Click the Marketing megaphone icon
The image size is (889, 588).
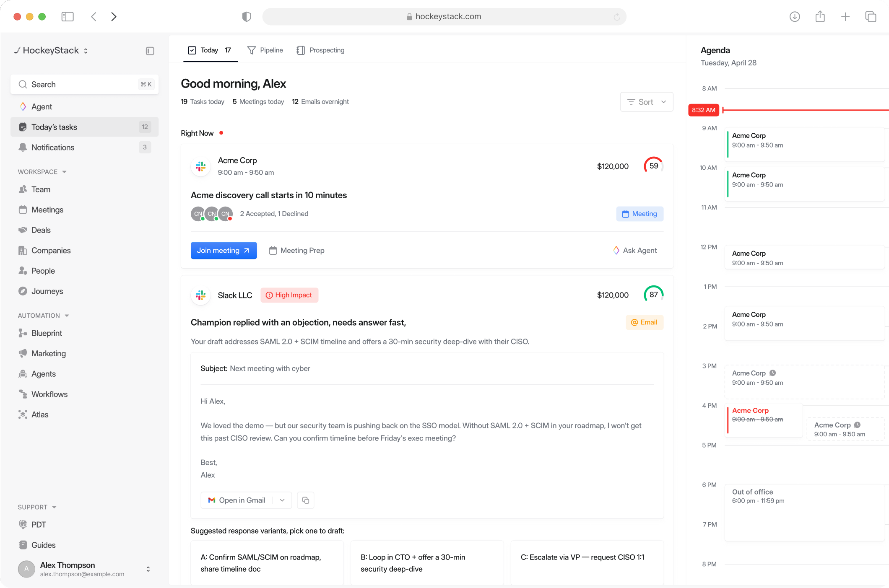23,353
